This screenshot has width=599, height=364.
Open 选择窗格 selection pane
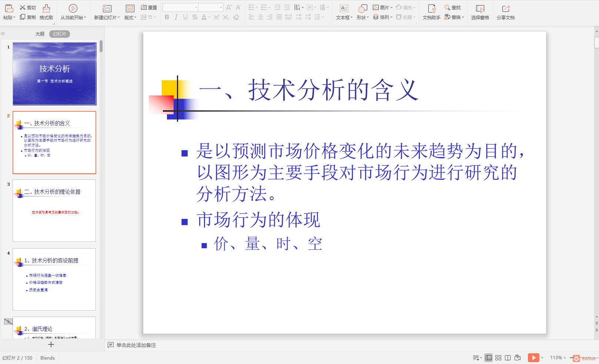point(480,11)
